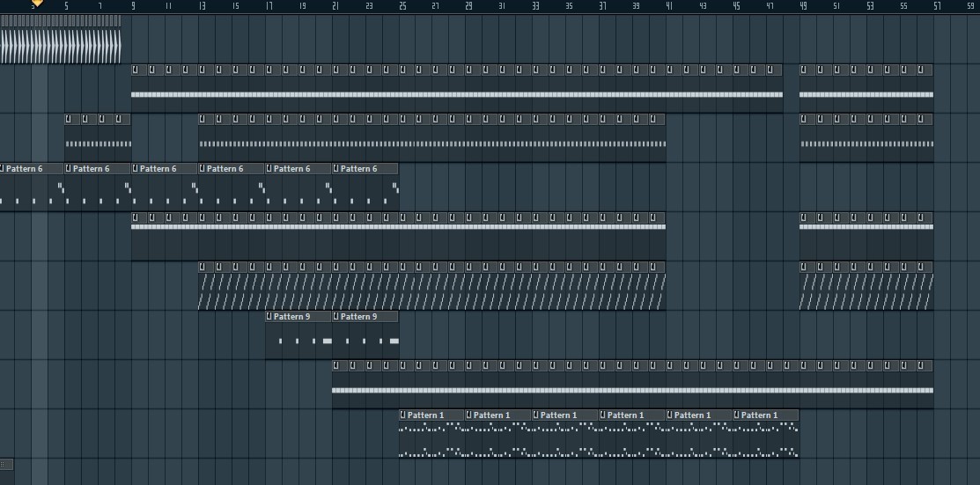Click the third Pattern 6 clip's menu icon
This screenshot has height=485, width=980.
tap(136, 168)
